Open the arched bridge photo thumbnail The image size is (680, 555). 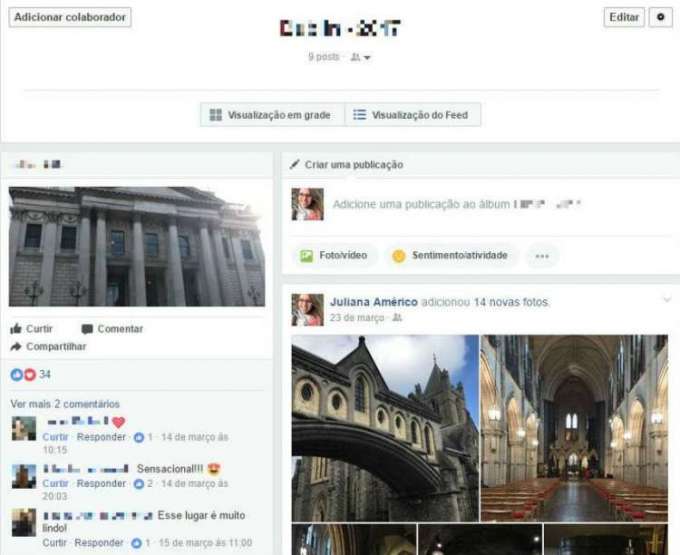385,427
